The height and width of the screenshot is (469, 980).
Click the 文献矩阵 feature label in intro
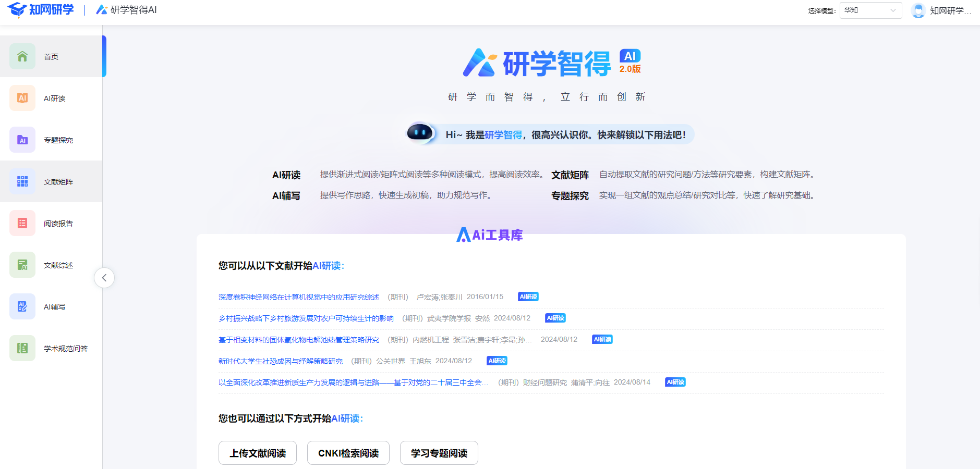570,175
